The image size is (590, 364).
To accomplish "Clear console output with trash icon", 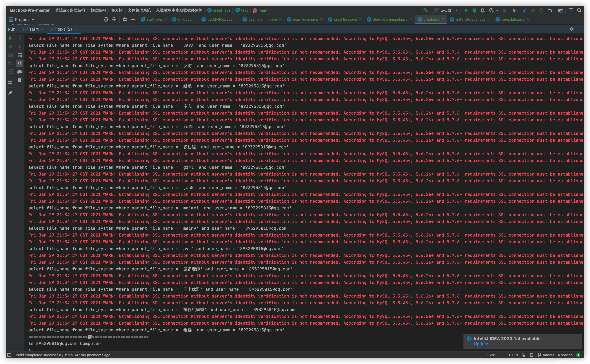I will [x=20, y=80].
